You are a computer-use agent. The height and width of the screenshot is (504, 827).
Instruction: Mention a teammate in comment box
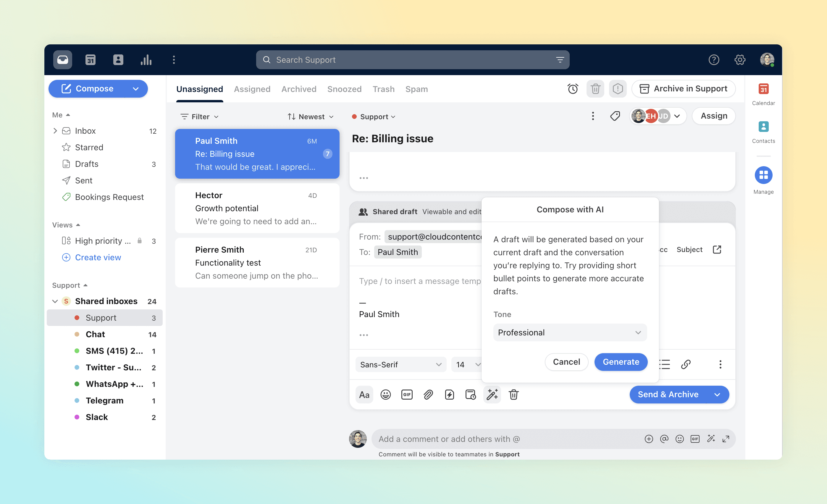click(x=664, y=439)
